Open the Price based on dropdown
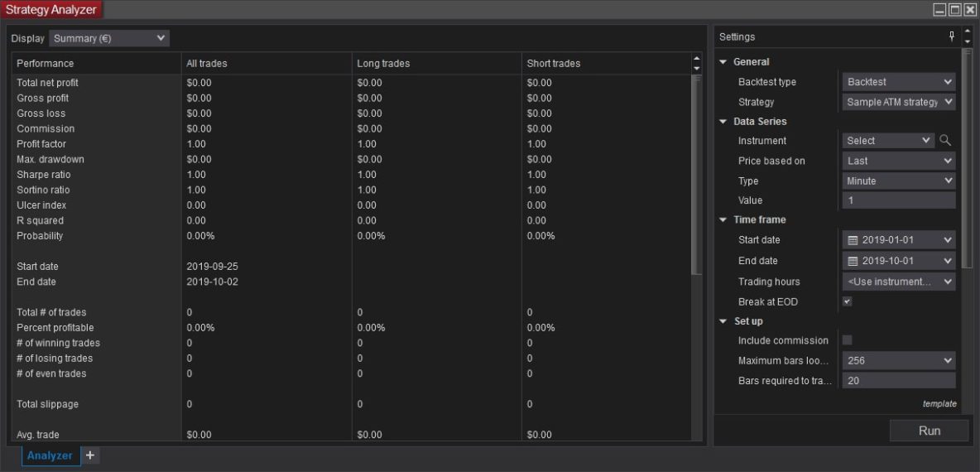 pyautogui.click(x=899, y=161)
